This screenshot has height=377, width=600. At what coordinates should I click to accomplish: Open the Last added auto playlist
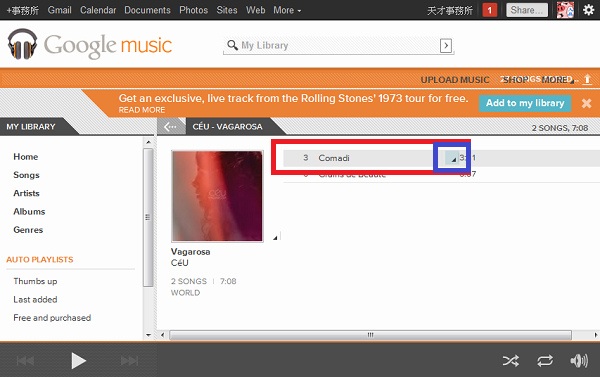click(x=35, y=299)
